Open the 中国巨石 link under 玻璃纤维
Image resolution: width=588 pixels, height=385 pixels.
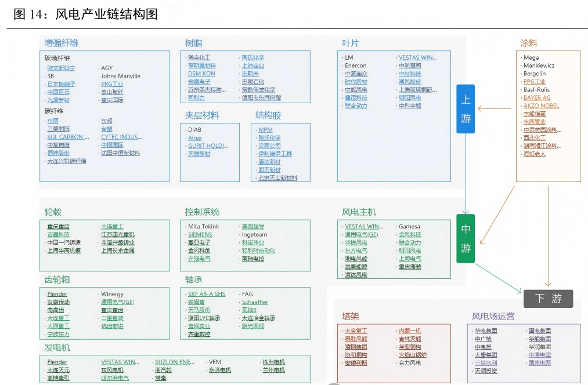[x=58, y=92]
